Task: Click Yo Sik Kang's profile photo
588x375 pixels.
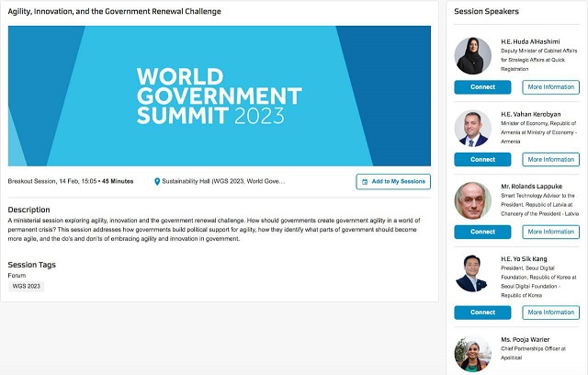Action: (473, 273)
